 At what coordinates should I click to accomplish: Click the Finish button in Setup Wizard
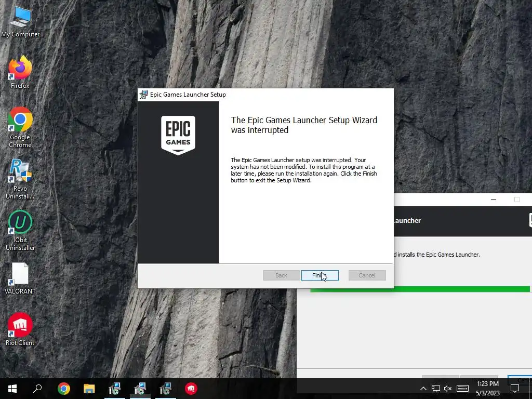[x=320, y=275]
